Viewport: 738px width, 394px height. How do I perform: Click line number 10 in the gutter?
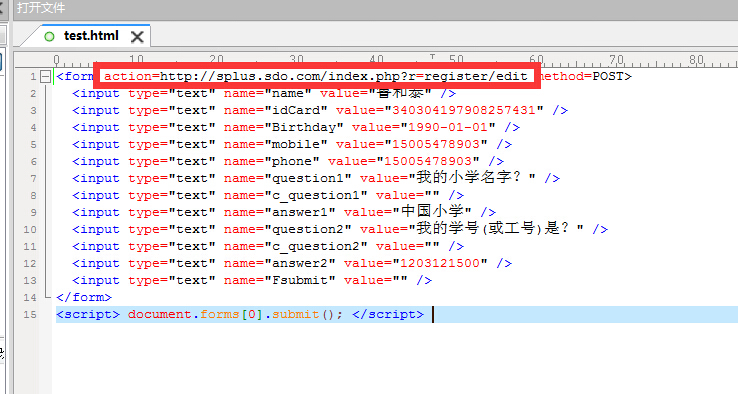pos(30,229)
